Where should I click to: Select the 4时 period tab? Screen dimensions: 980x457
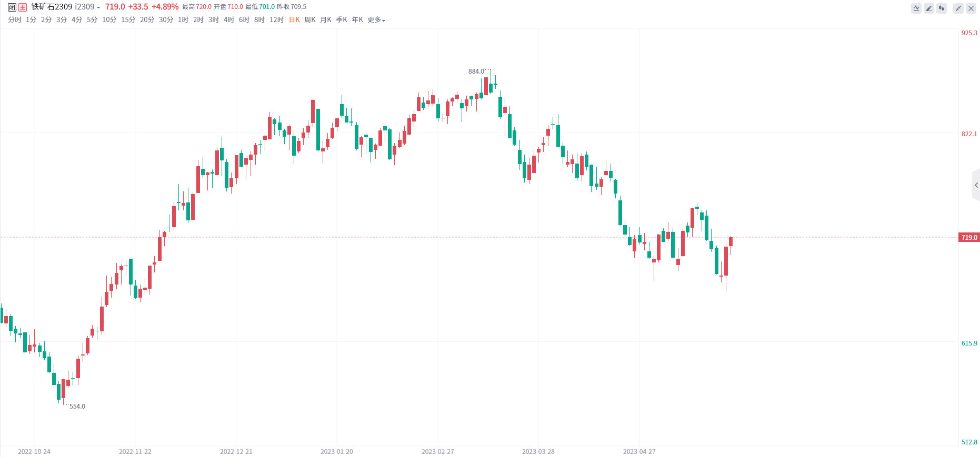[229, 20]
